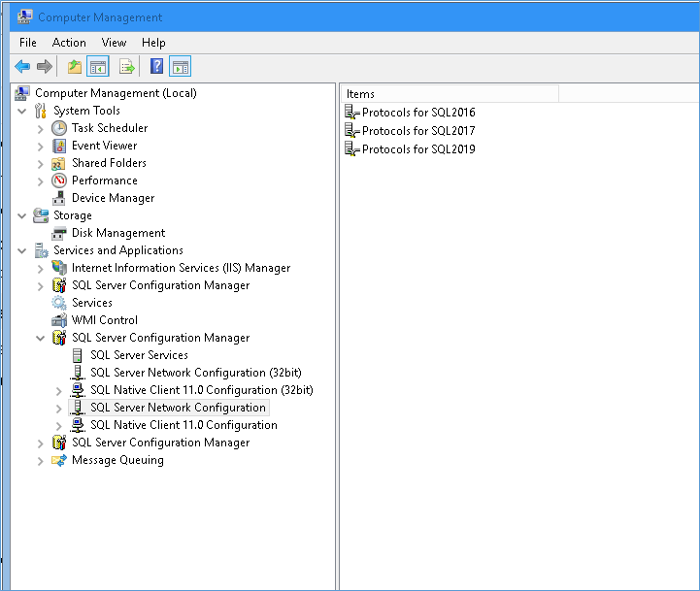Screen dimensions: 700x591
Task: Click the Protocols for SQL2019 icon
Action: [351, 148]
